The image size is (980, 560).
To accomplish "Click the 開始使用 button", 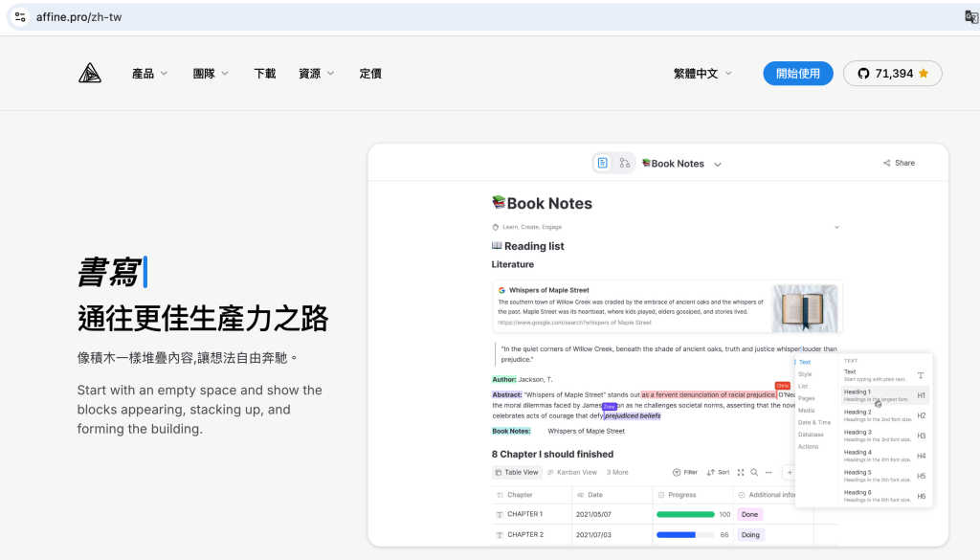I will click(x=798, y=73).
